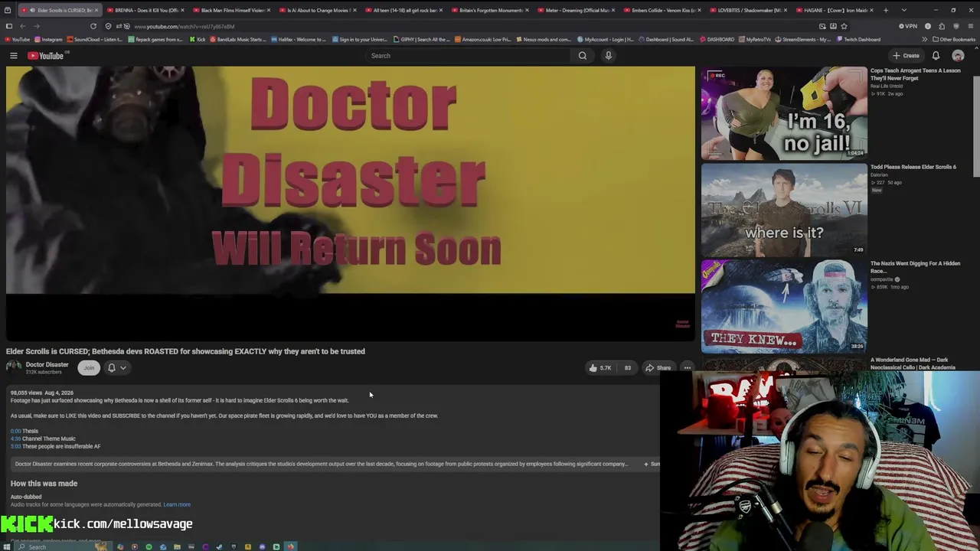The width and height of the screenshot is (980, 551).
Task: Play the Doctor Disaster video player
Action: [x=351, y=203]
